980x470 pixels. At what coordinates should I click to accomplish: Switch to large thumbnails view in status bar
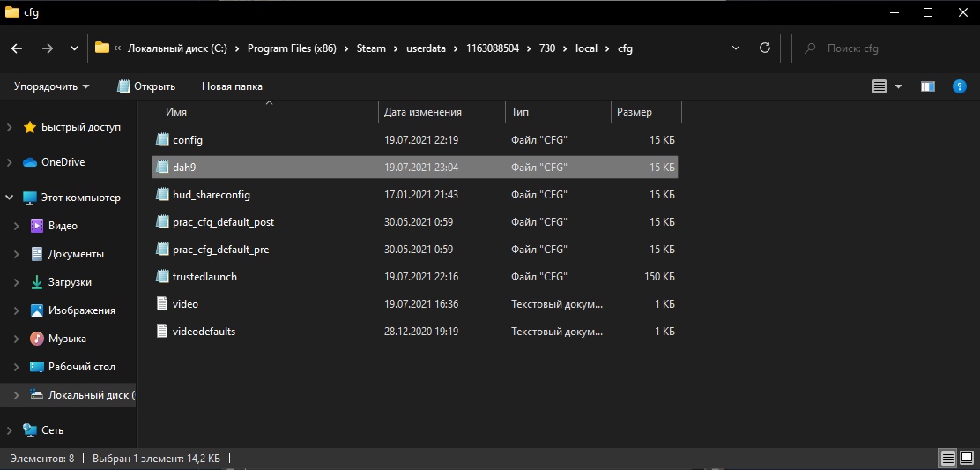(967, 459)
